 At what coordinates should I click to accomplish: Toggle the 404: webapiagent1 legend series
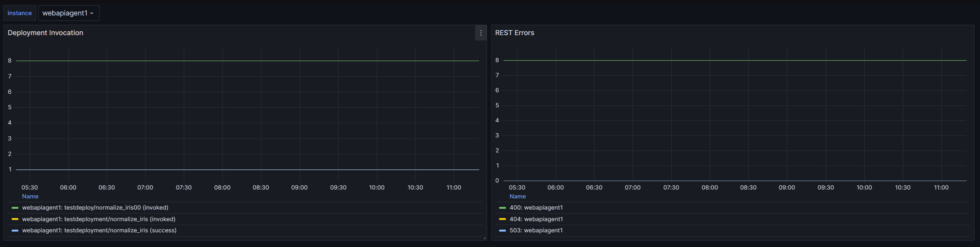[536, 219]
